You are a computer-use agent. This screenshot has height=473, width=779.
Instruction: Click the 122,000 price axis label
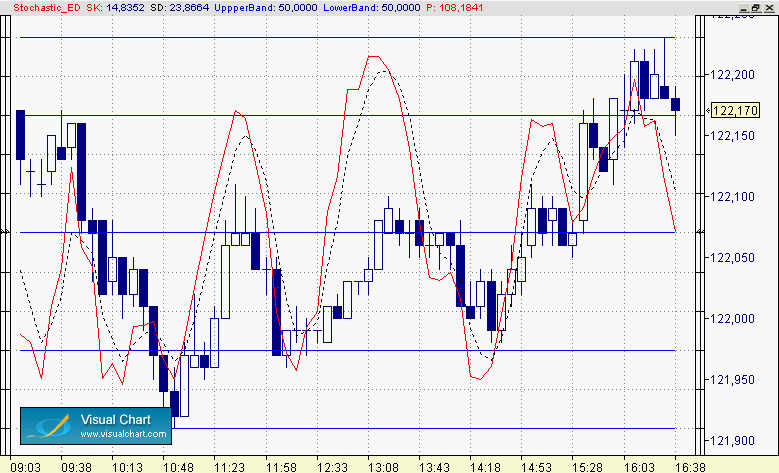(733, 318)
